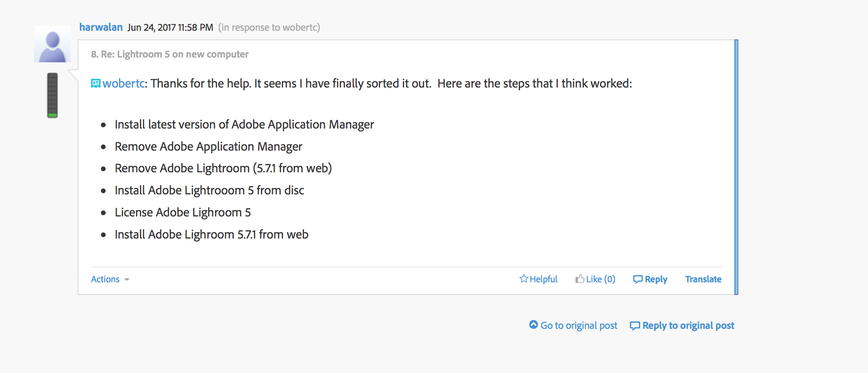Screen dimensions: 868x373
Task: Click the Helpful star icon
Action: tap(523, 279)
